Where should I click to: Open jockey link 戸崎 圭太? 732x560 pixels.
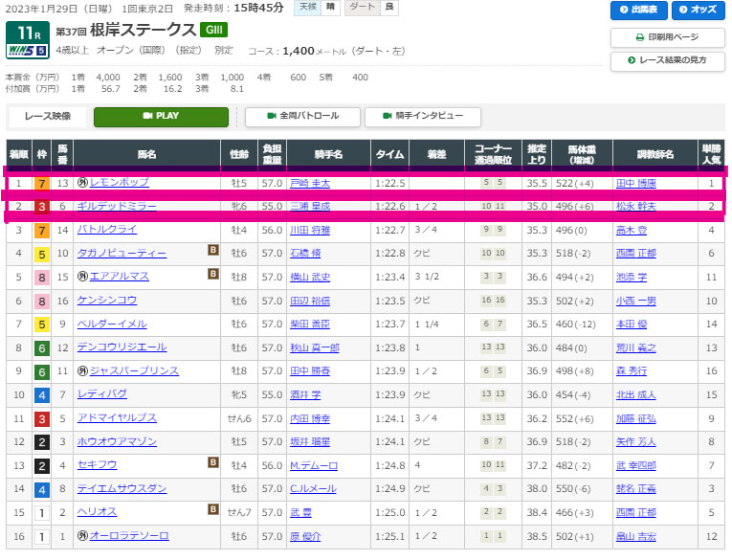(x=309, y=183)
